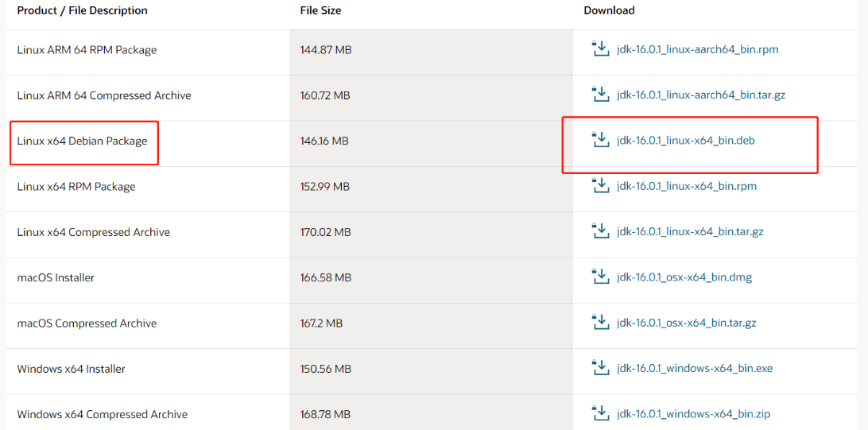The image size is (868, 430).
Task: Click jdk-16.0.1_windows-x64_bin.zip link
Action: point(693,413)
